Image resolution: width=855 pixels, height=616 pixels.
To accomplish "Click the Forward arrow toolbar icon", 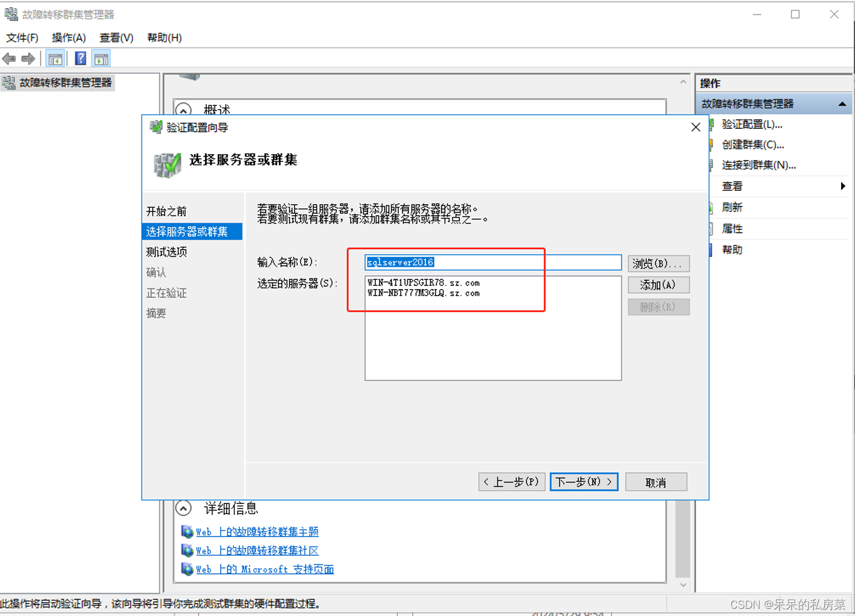I will point(28,58).
